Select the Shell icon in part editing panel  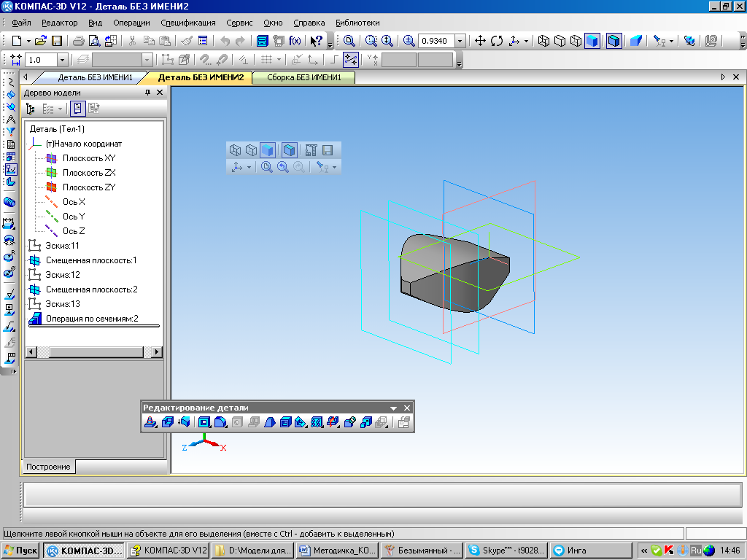pyautogui.click(x=285, y=422)
